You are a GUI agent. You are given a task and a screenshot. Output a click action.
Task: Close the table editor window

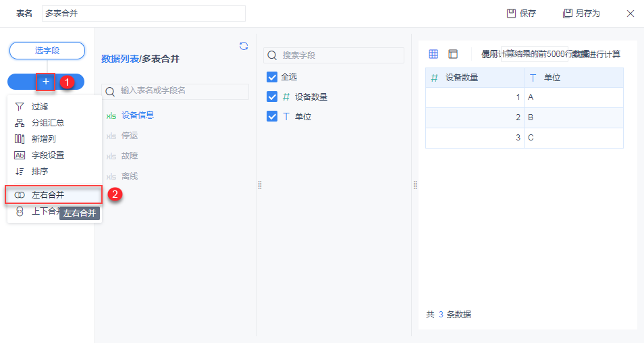click(630, 14)
